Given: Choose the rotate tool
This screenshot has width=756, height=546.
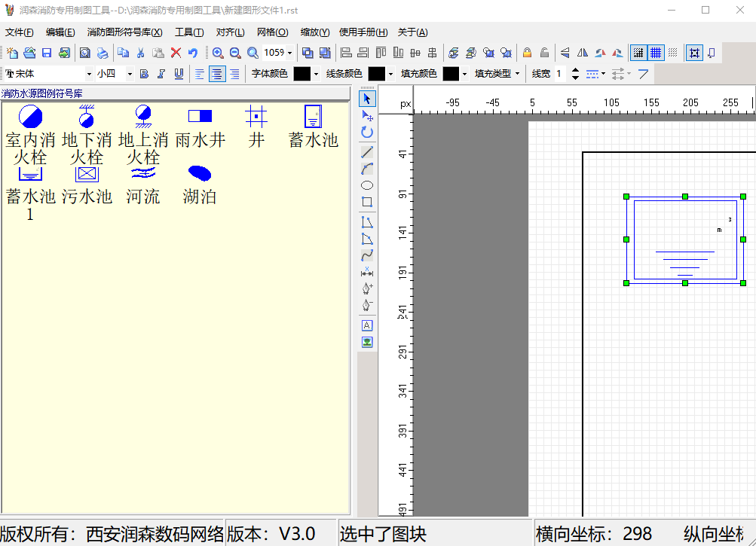Looking at the screenshot, I should pyautogui.click(x=367, y=132).
